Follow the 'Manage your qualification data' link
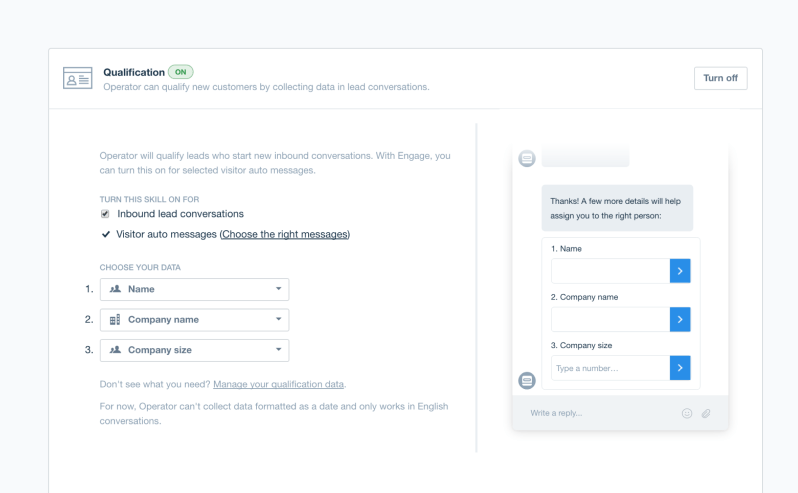The width and height of the screenshot is (798, 493). click(278, 384)
